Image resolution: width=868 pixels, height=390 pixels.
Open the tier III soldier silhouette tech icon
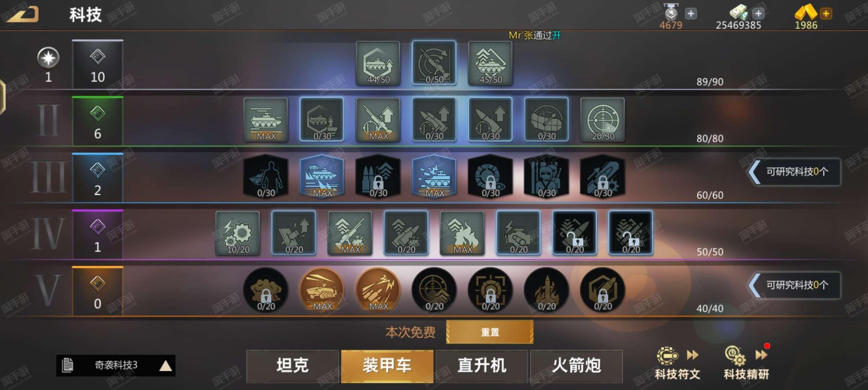[266, 177]
